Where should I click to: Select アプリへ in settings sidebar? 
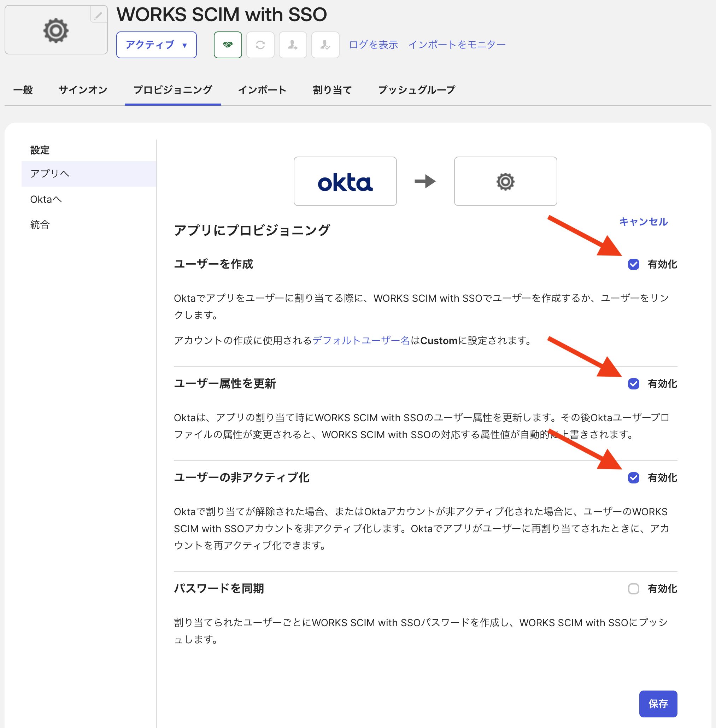point(89,174)
